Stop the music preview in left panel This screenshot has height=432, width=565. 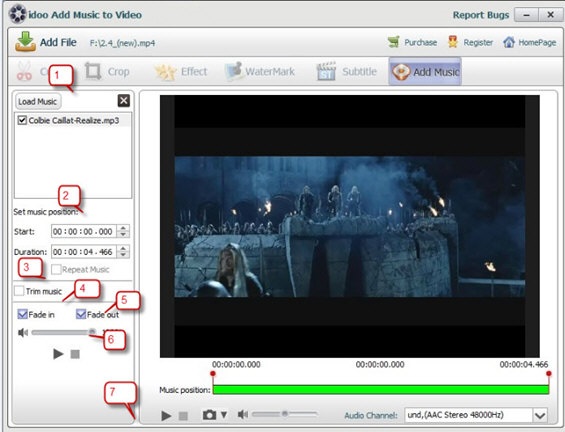pos(75,355)
